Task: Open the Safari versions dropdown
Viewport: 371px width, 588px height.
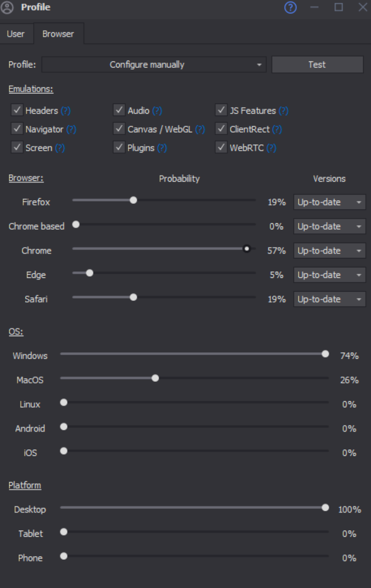Action: pos(329,299)
